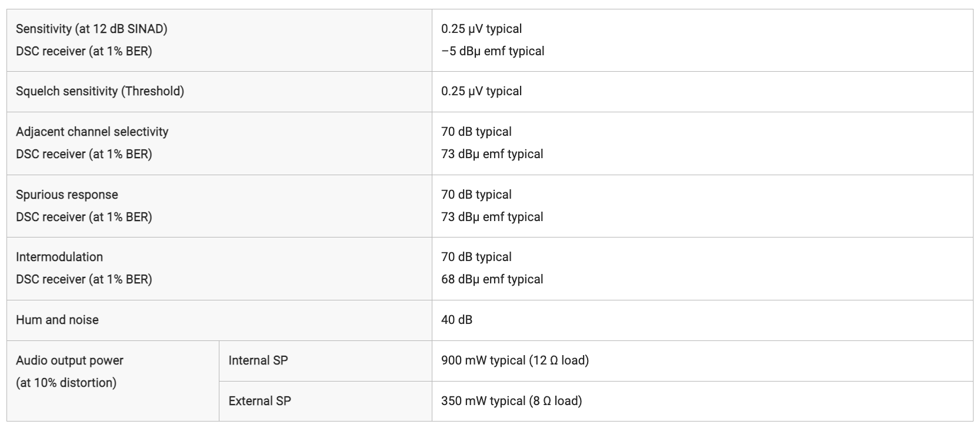980x428 pixels.
Task: Select the 40 dB hum and noise value
Action: tap(456, 320)
